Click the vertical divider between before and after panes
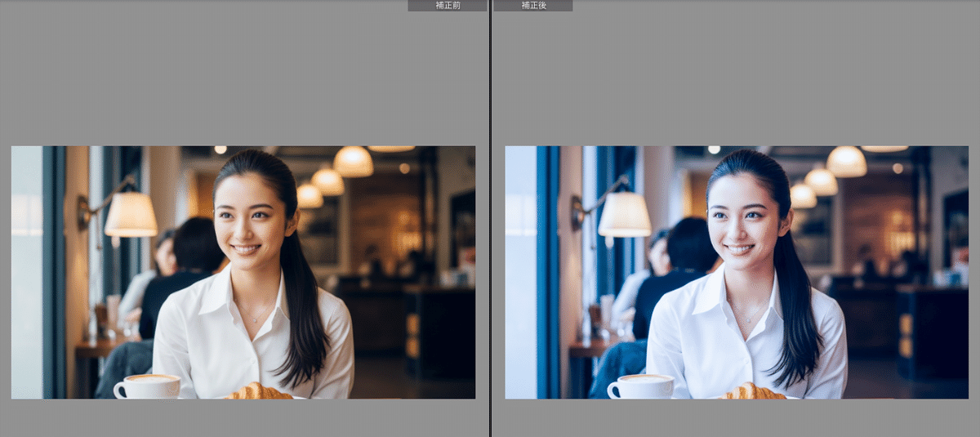Image resolution: width=980 pixels, height=437 pixels. tap(490, 218)
